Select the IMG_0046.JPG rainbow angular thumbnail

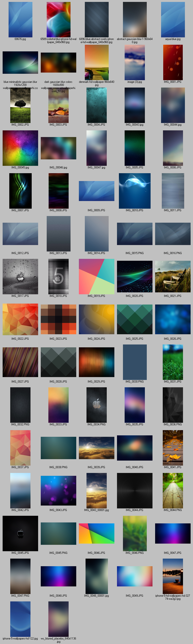coord(97,534)
